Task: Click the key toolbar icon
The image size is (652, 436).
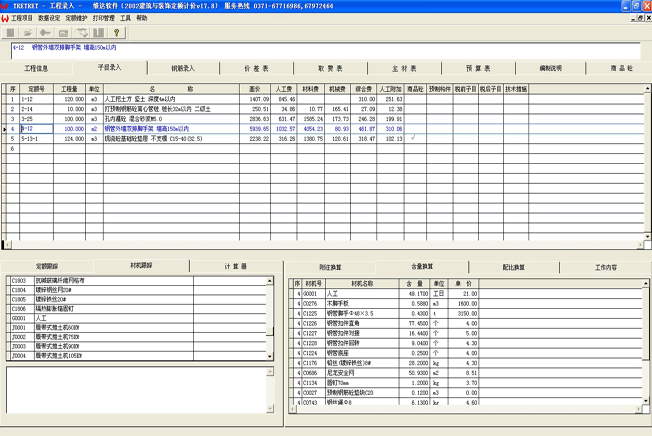Action: click(x=45, y=33)
